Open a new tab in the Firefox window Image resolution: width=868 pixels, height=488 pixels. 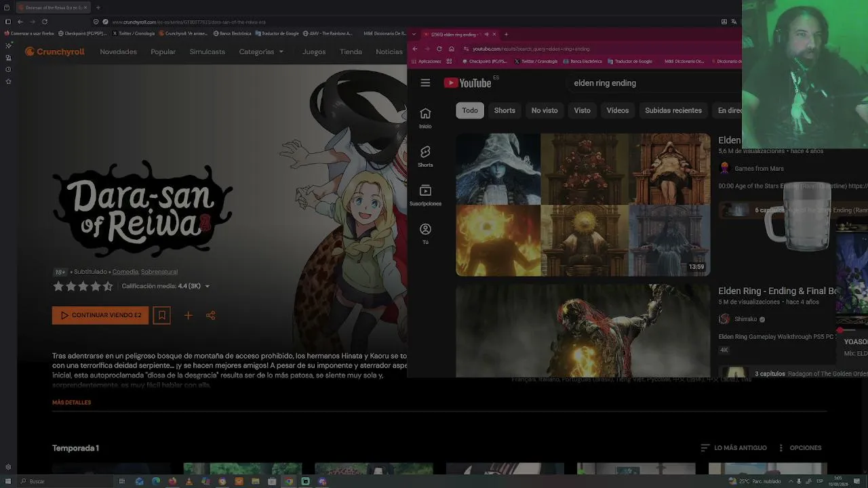(98, 7)
